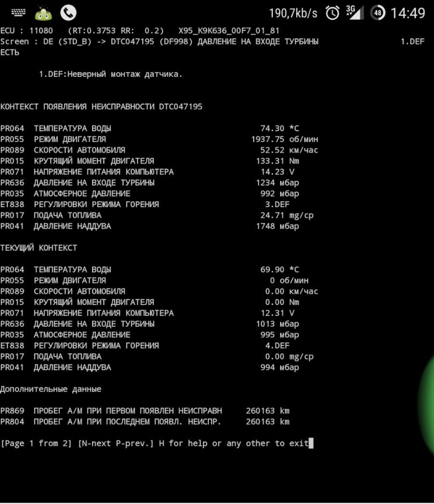434x504 pixels.
Task: Tap engine torque value 133.31 Nm
Action: click(x=277, y=161)
